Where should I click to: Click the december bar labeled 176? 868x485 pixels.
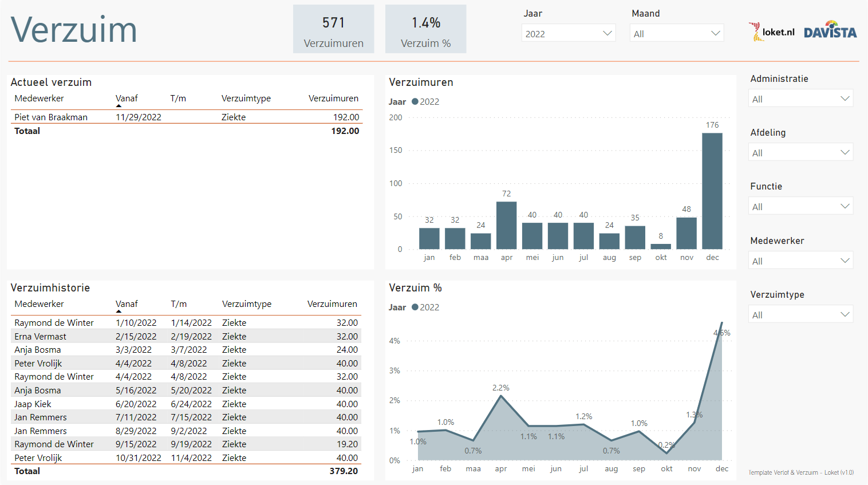712,191
